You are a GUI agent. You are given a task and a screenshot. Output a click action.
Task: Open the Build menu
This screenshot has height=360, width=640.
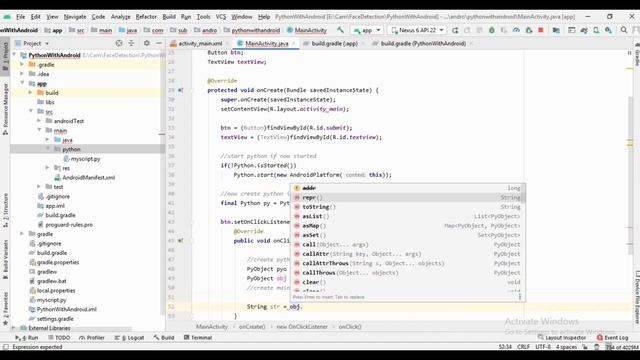(169, 17)
